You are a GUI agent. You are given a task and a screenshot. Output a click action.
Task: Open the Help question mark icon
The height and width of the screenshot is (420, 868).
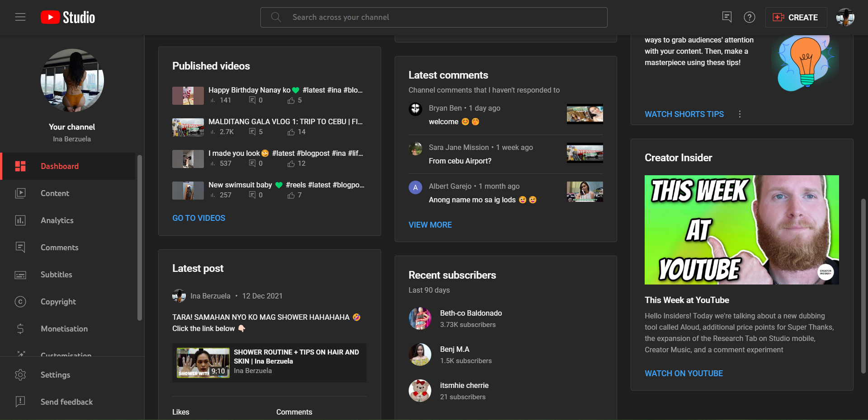(x=750, y=17)
